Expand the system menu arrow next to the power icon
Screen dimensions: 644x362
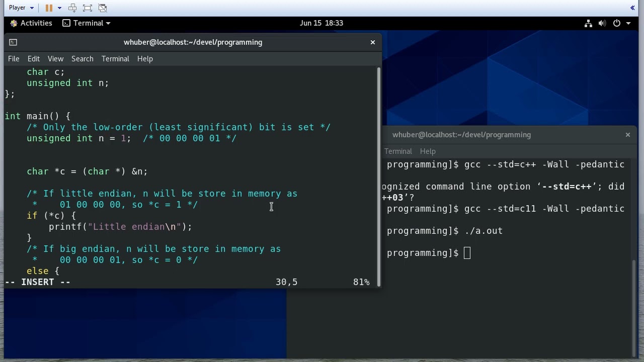point(628,23)
